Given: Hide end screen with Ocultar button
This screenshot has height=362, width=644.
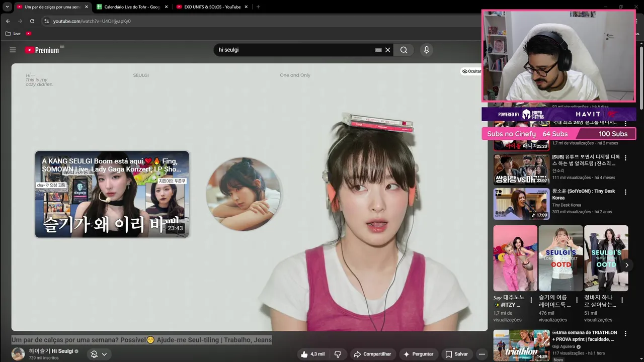Looking at the screenshot, I should pos(471,71).
